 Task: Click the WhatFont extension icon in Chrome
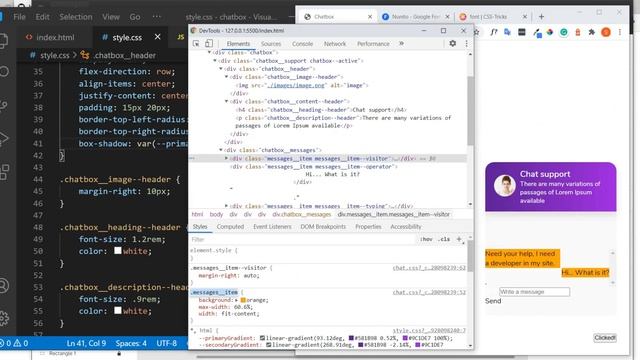494,32
